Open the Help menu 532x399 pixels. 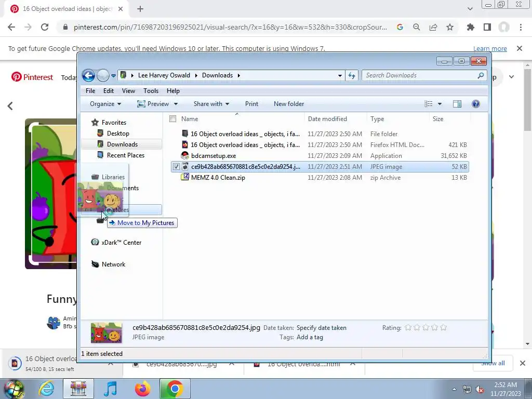(x=173, y=91)
